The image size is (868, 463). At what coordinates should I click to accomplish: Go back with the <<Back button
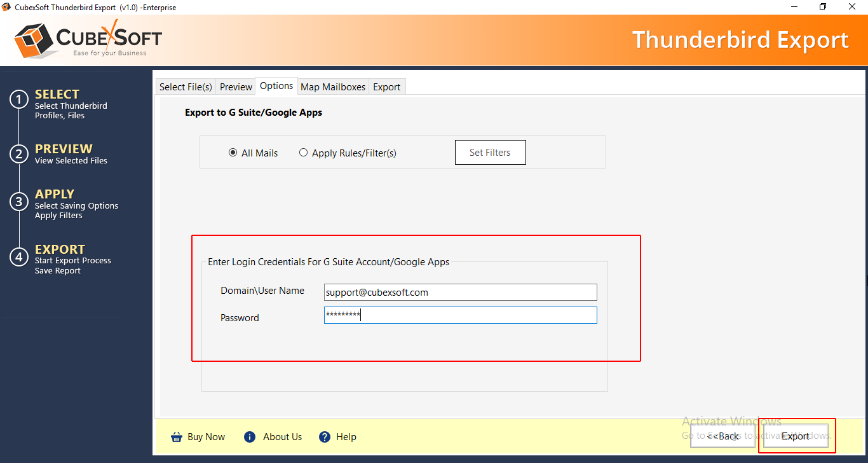tap(722, 436)
